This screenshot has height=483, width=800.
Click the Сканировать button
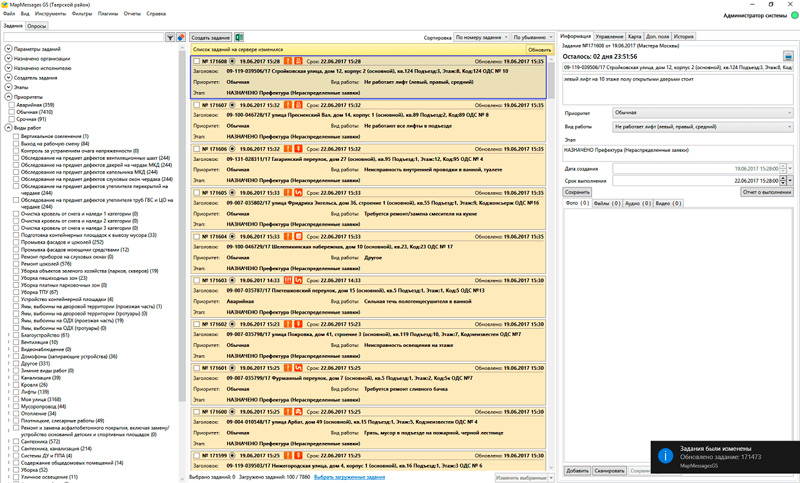(609, 471)
